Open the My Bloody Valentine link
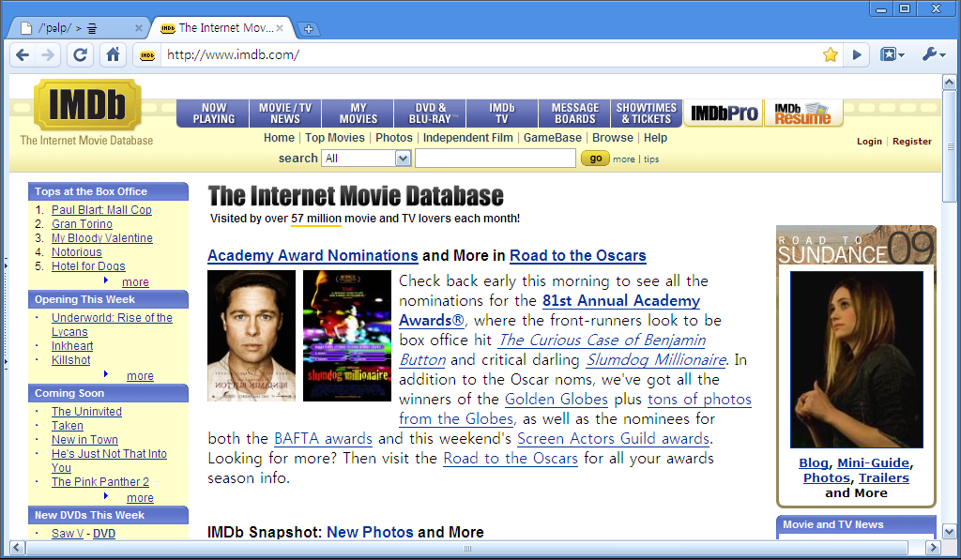This screenshot has width=961, height=560. click(x=102, y=238)
